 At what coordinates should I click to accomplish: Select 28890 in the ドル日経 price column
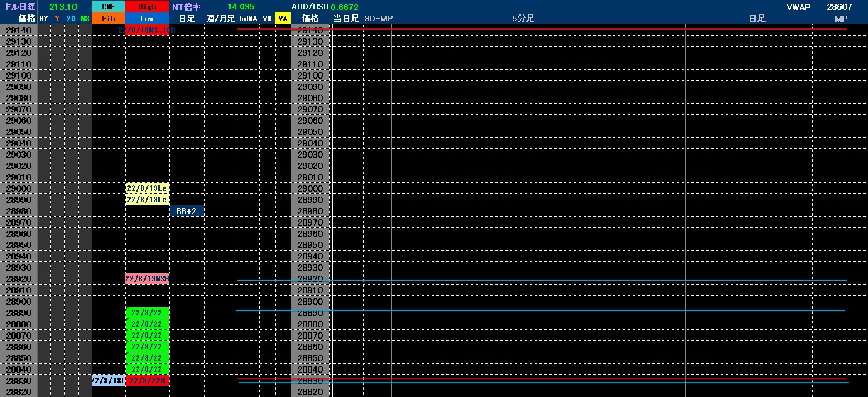pyautogui.click(x=19, y=313)
